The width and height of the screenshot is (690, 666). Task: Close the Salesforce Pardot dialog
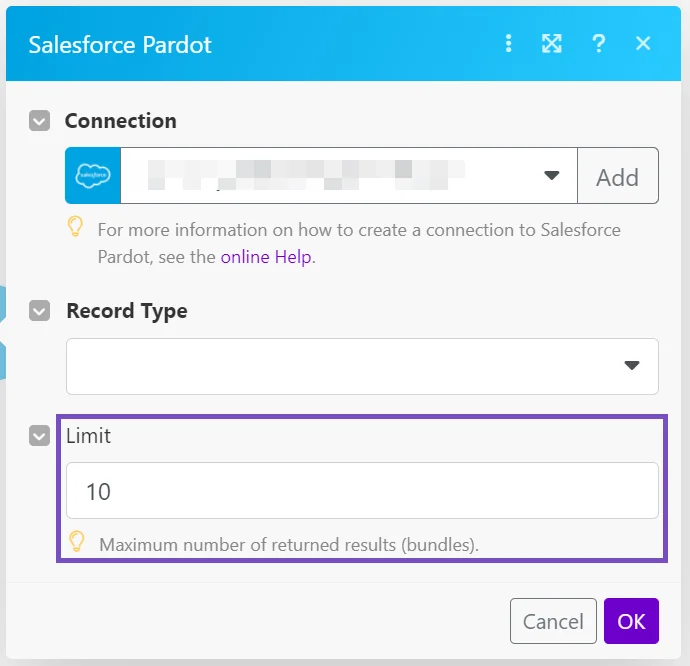pos(643,44)
